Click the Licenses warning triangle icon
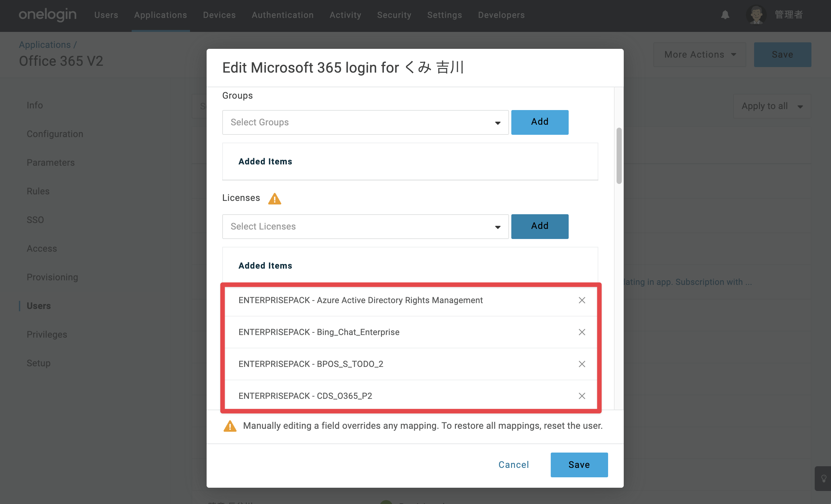831x504 pixels. pyautogui.click(x=274, y=198)
